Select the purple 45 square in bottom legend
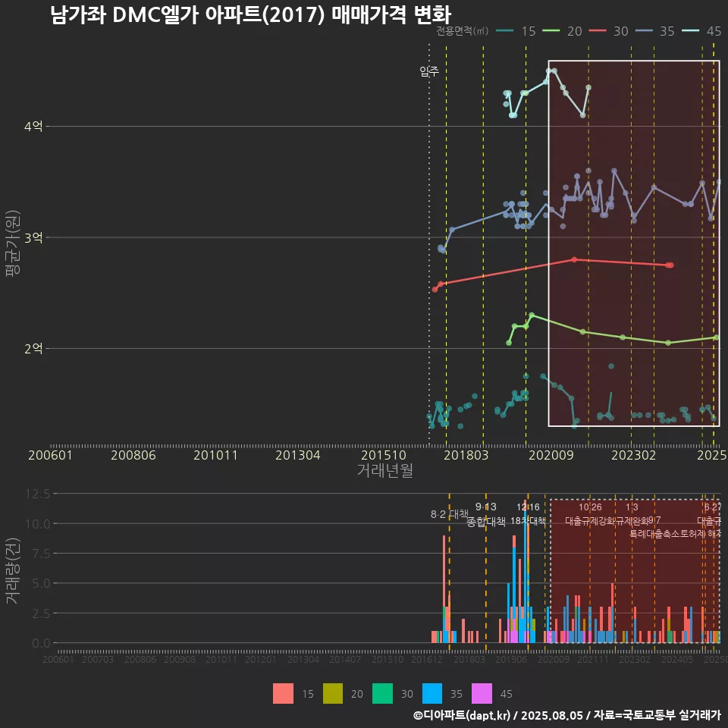 point(482,694)
